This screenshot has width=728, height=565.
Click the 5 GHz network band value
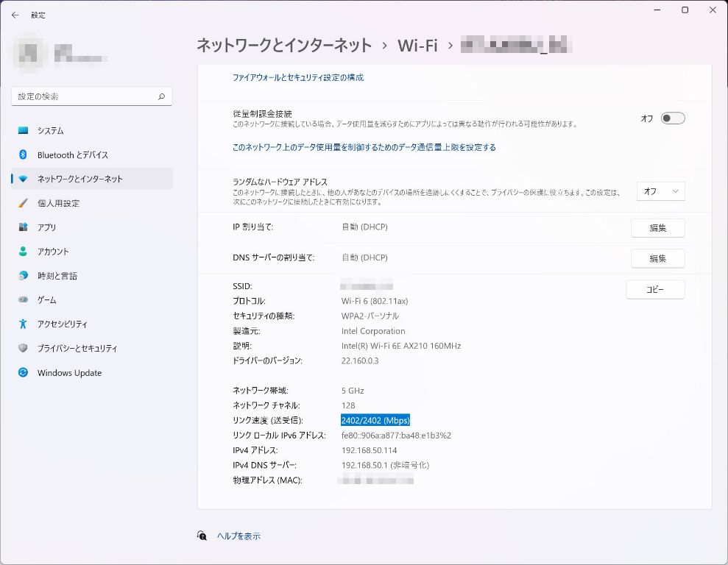tap(353, 391)
